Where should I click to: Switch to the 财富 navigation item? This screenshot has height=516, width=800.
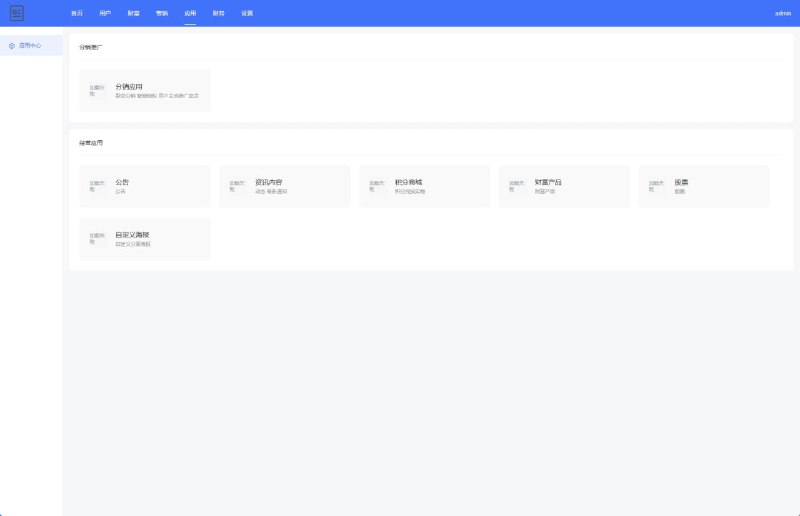[x=133, y=13]
